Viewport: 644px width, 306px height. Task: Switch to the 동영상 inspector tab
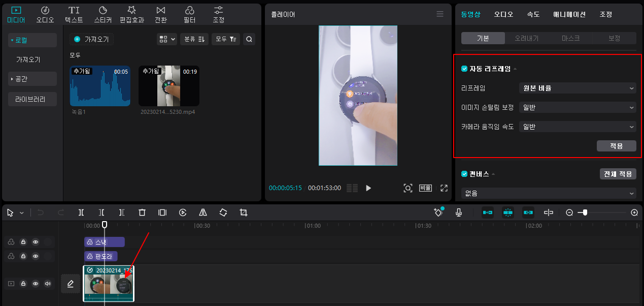coord(471,14)
